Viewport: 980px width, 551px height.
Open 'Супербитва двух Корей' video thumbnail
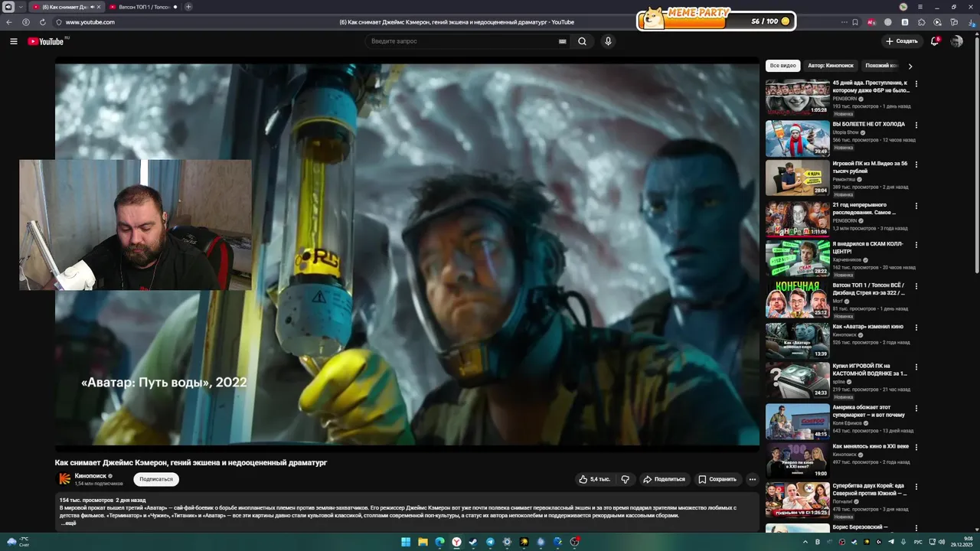(798, 500)
